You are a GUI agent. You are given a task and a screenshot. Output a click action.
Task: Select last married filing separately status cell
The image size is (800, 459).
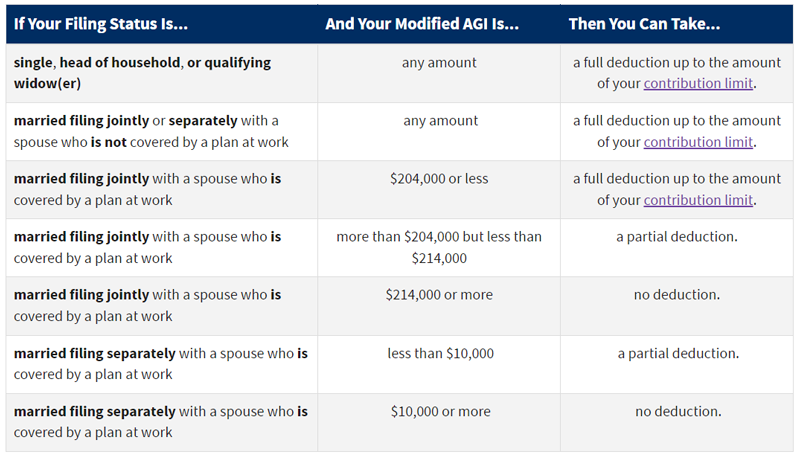[162, 422]
